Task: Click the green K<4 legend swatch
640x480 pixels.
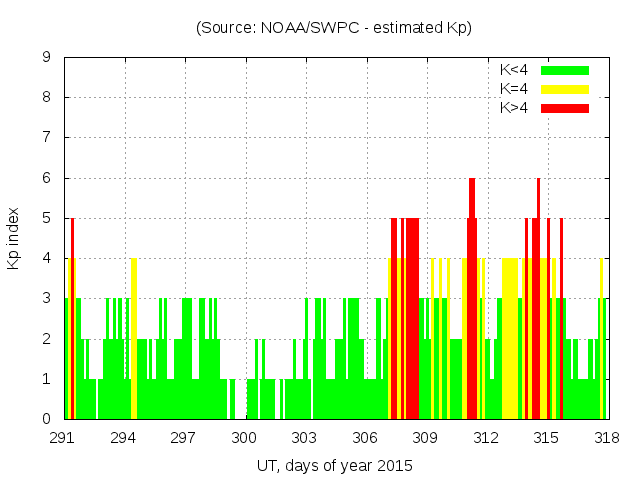Action: click(x=565, y=70)
